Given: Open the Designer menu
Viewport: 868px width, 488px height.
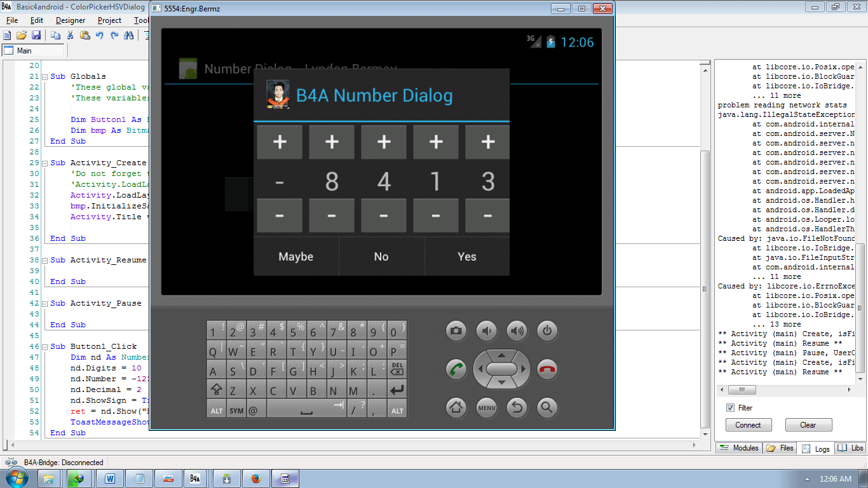Looking at the screenshot, I should [x=70, y=20].
